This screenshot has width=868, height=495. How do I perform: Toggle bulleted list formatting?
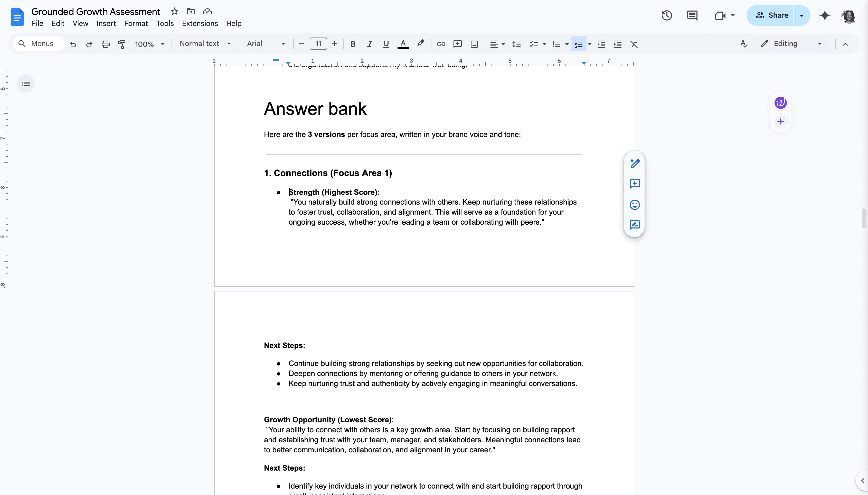pyautogui.click(x=556, y=44)
